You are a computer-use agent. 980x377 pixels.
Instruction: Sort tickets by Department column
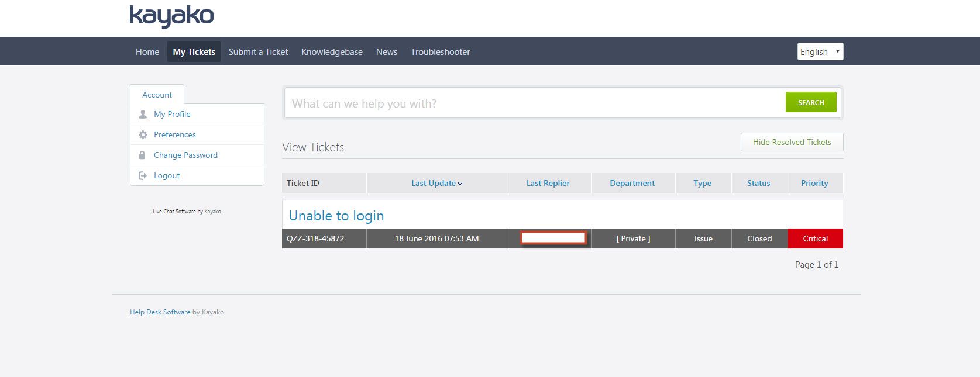(x=632, y=183)
